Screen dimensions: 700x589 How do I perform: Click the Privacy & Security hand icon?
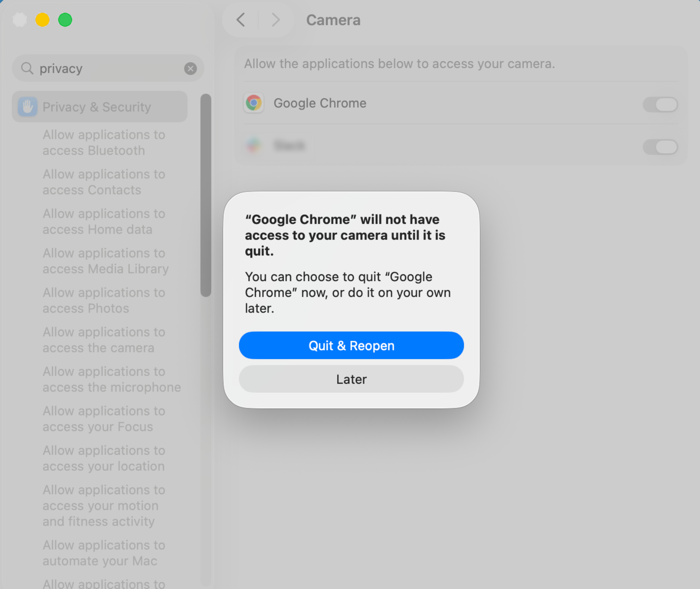pyautogui.click(x=28, y=107)
